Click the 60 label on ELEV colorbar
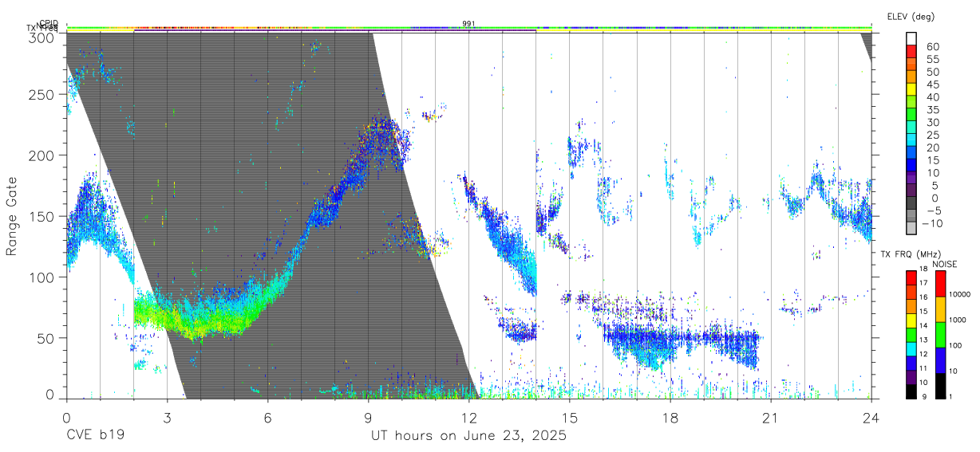980x452 pixels. [932, 46]
